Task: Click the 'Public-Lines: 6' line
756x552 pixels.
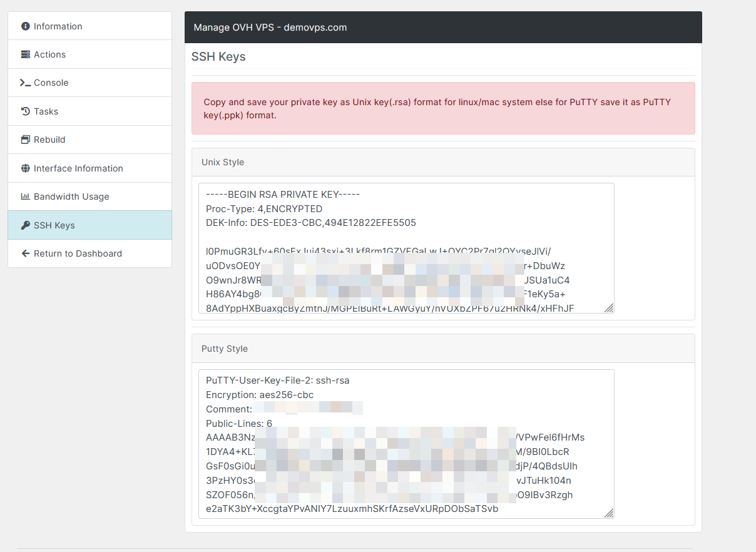Action: point(239,424)
